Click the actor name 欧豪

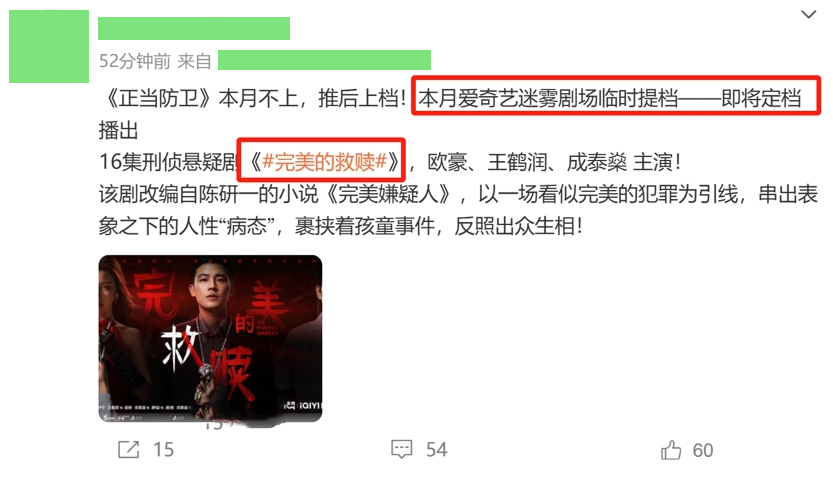pos(447,162)
